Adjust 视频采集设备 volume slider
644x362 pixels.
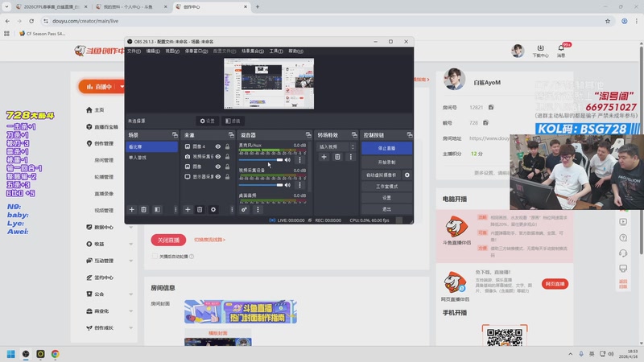261,185
